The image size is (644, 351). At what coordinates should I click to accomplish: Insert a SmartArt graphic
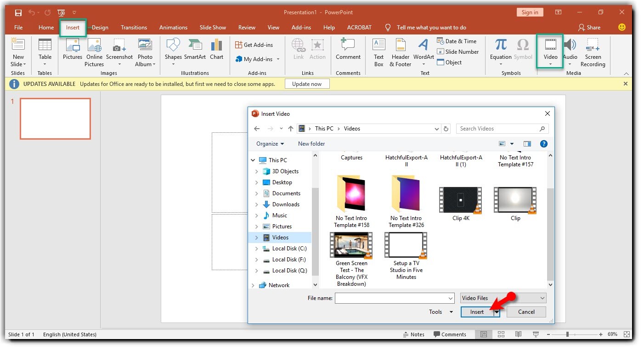(x=195, y=50)
